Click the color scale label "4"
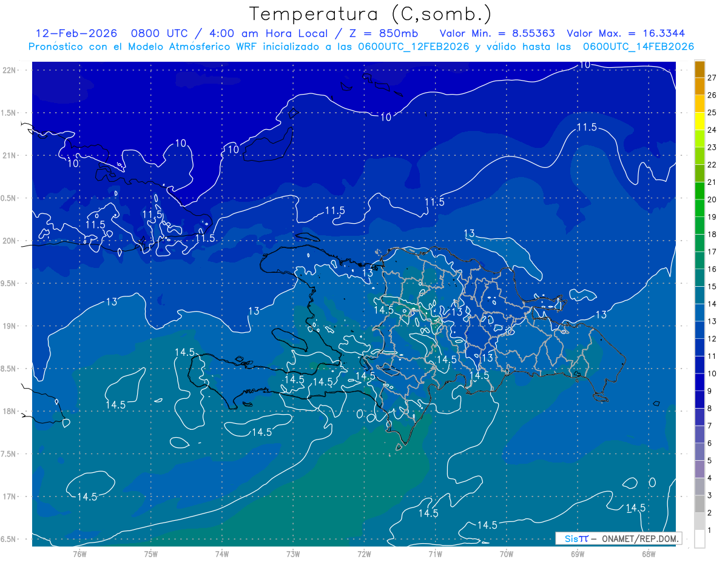Viewport: 728px width, 562px height. click(x=710, y=478)
